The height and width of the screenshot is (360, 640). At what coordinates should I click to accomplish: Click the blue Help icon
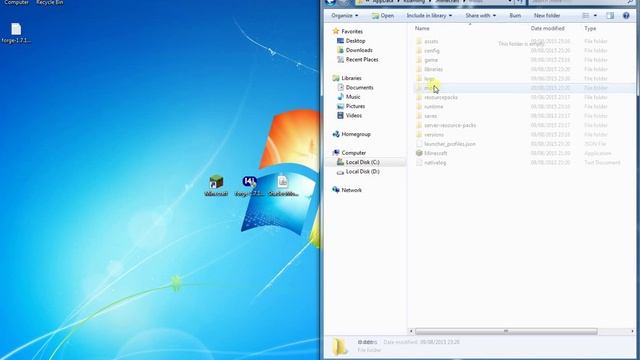tap(626, 16)
